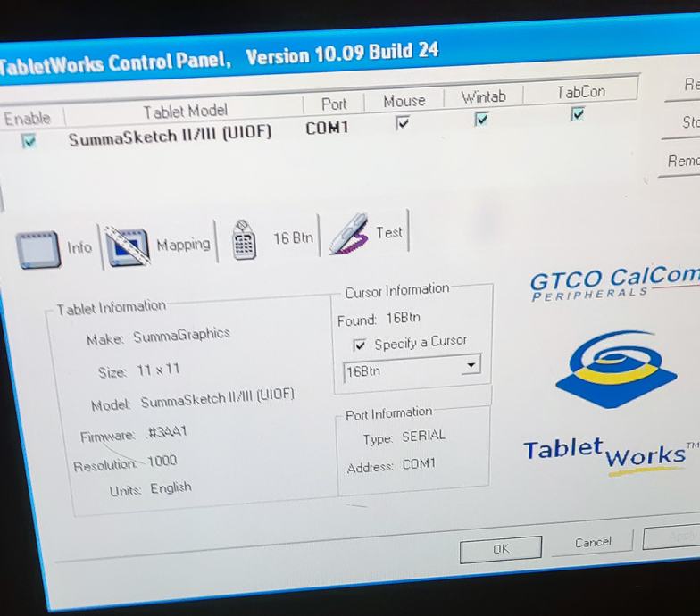
Task: Click the port type value SERIAL
Action: coord(423,436)
